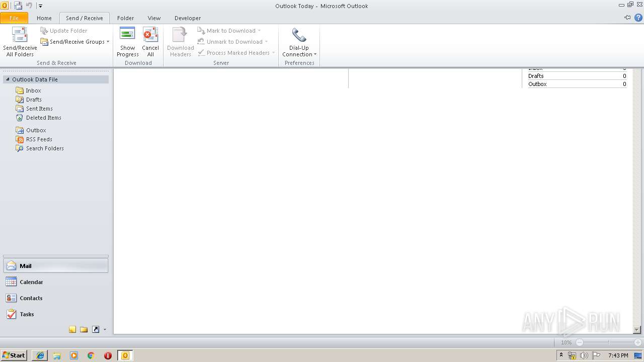
Task: Select the Sent Items folder
Action: 39,109
